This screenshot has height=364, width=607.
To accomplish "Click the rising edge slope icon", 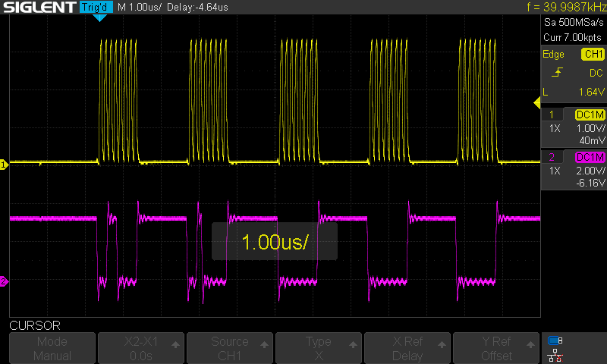I will click(x=557, y=72).
